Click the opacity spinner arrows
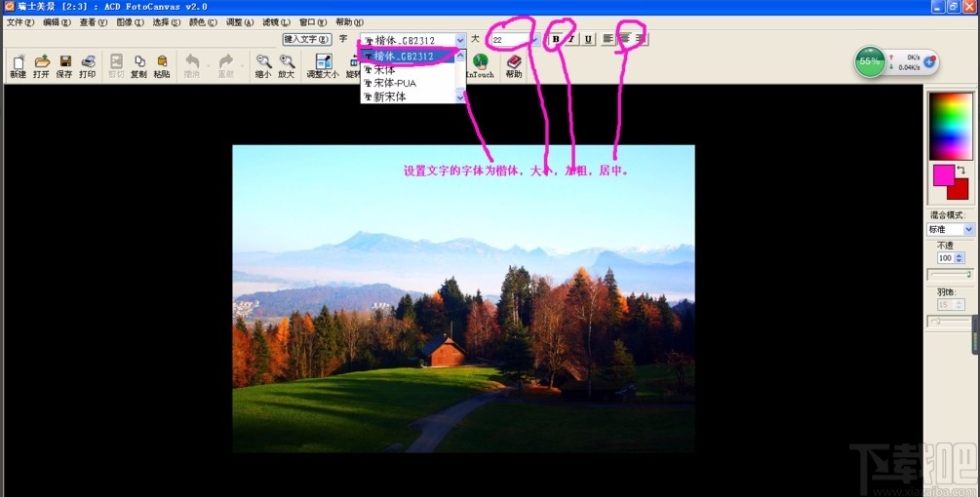Image resolution: width=980 pixels, height=497 pixels. coord(960,258)
